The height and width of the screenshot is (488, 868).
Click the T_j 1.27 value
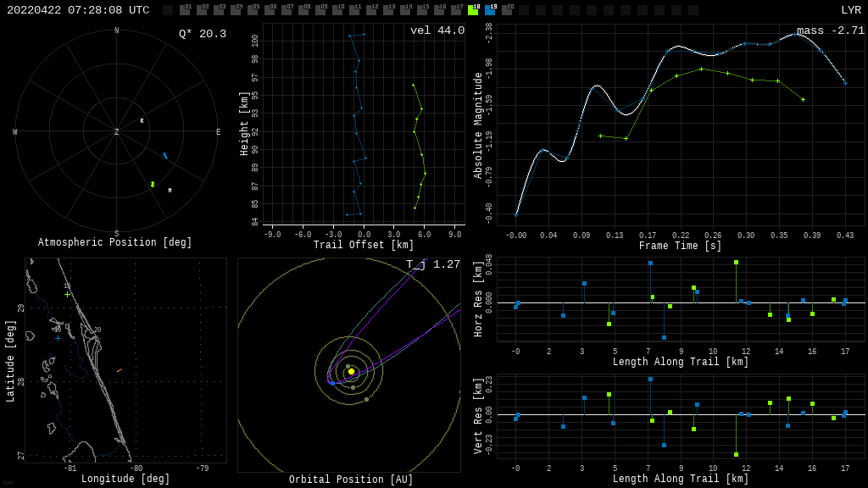coord(432,264)
